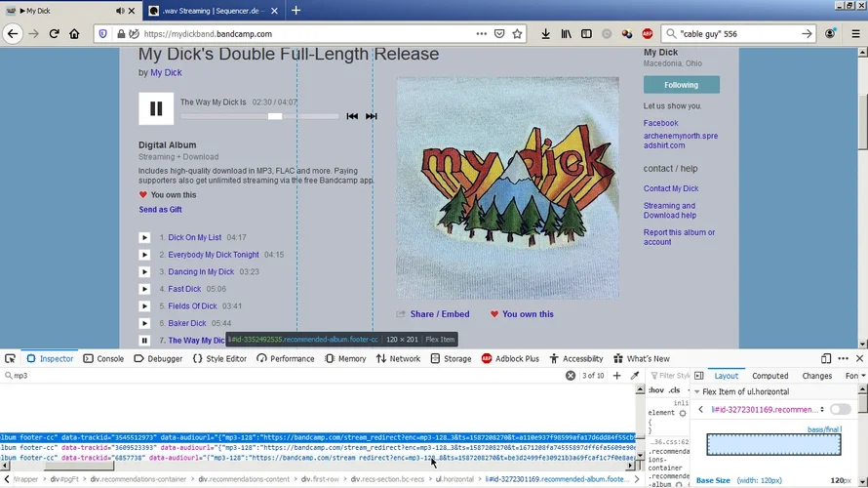The width and height of the screenshot is (868, 488).
Task: Toggle three-pane inspector sidebar
Action: point(699,376)
